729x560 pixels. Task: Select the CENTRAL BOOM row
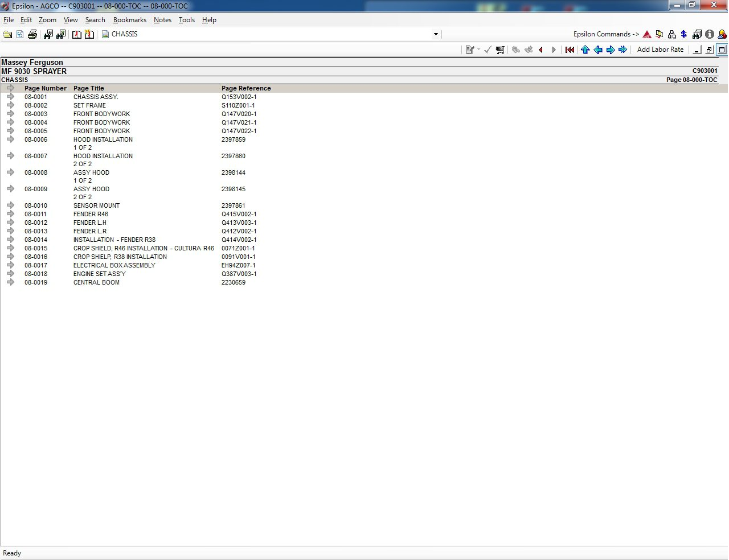tap(96, 282)
